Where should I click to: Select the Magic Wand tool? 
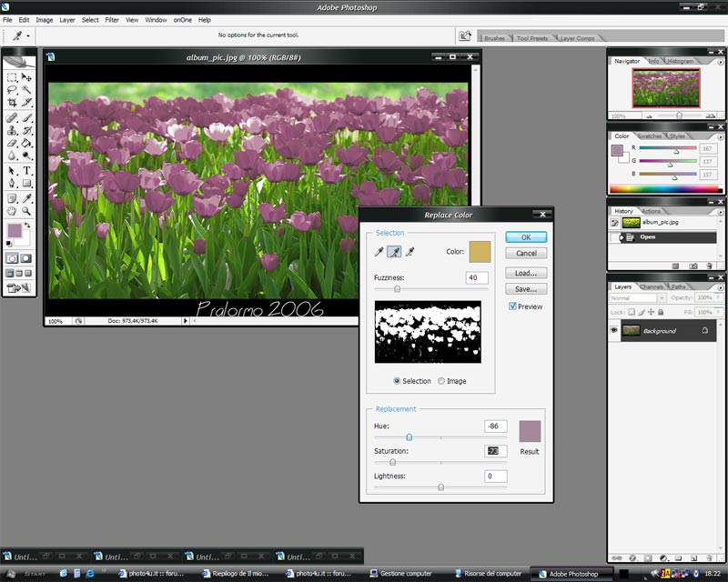tap(27, 91)
